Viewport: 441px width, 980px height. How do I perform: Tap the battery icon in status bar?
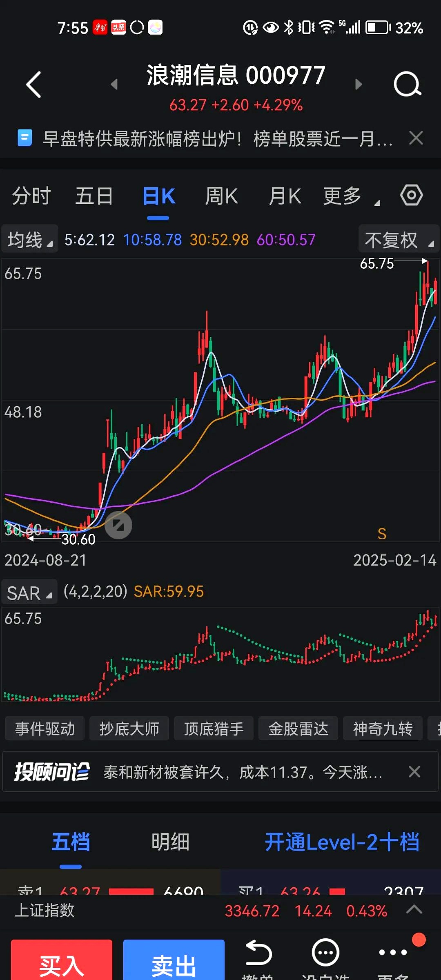378,27
